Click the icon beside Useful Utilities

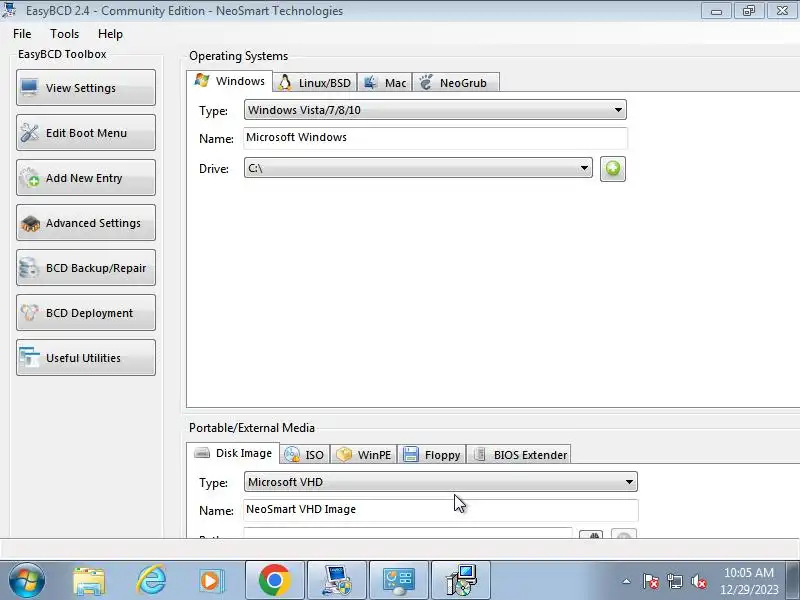pyautogui.click(x=29, y=357)
